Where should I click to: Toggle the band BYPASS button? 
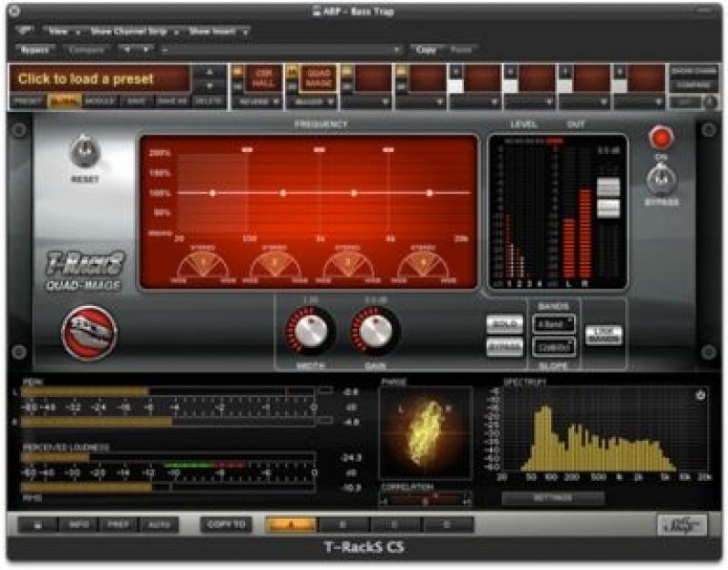click(x=505, y=347)
